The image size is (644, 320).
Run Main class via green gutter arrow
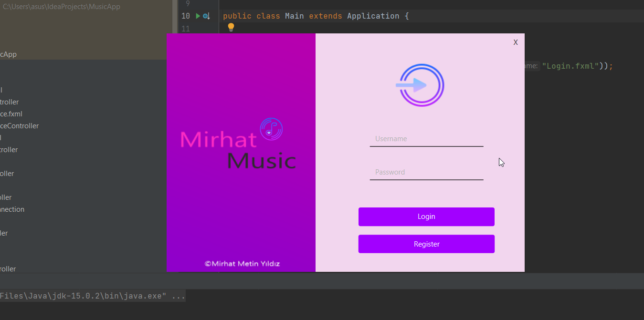point(197,15)
